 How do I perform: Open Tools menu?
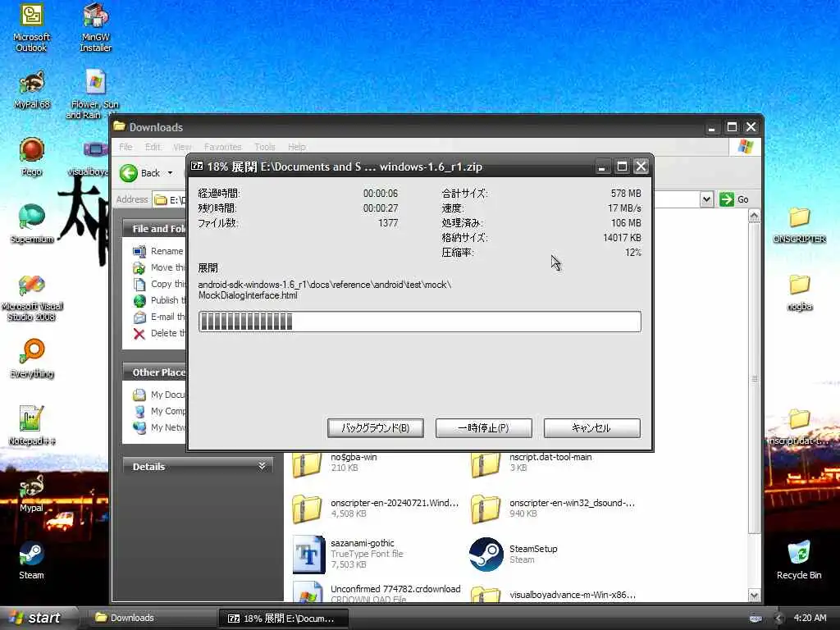click(x=264, y=147)
